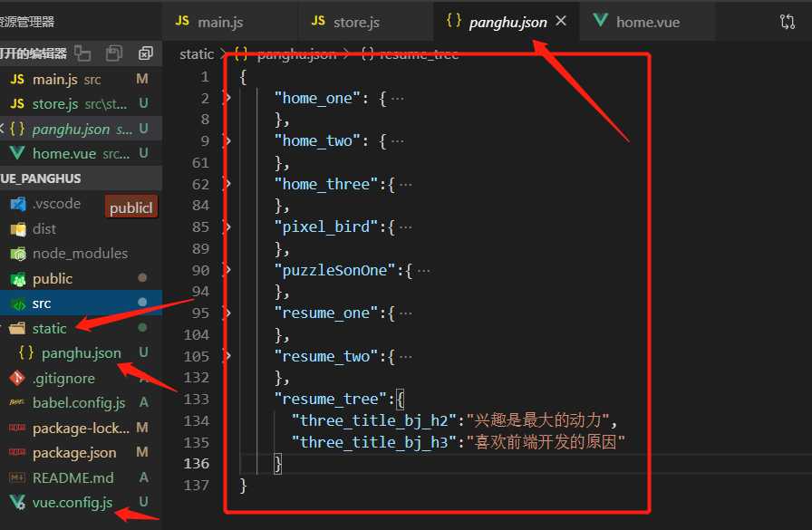The width and height of the screenshot is (812, 530).
Task: Open the home.vue editor tab
Action: coord(647,22)
